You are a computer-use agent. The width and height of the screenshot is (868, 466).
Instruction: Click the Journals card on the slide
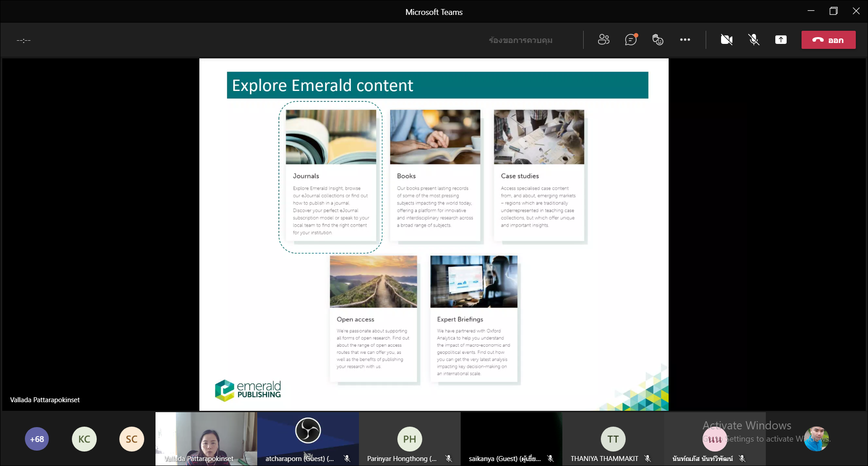coord(330,176)
